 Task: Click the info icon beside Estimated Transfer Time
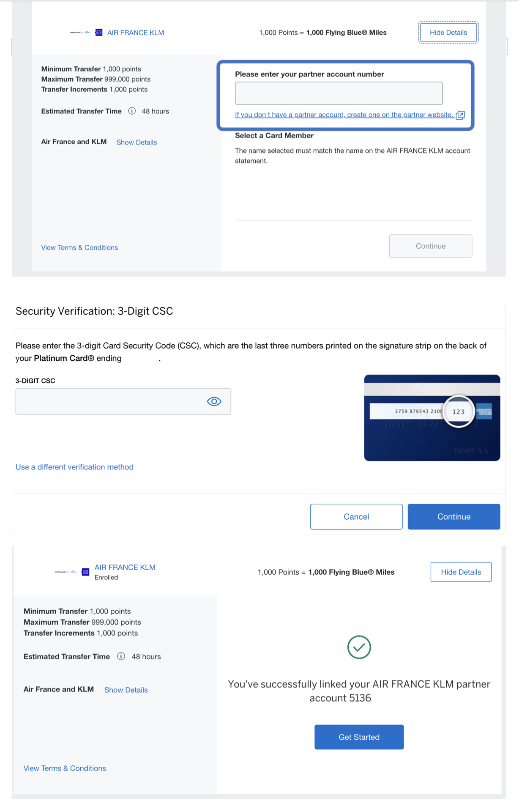point(132,111)
